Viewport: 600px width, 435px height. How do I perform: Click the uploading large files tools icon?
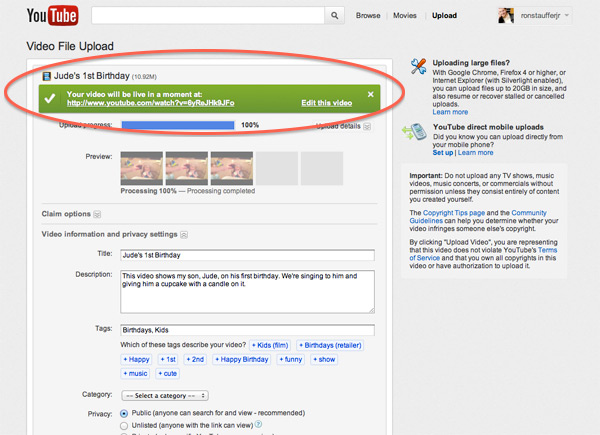419,69
